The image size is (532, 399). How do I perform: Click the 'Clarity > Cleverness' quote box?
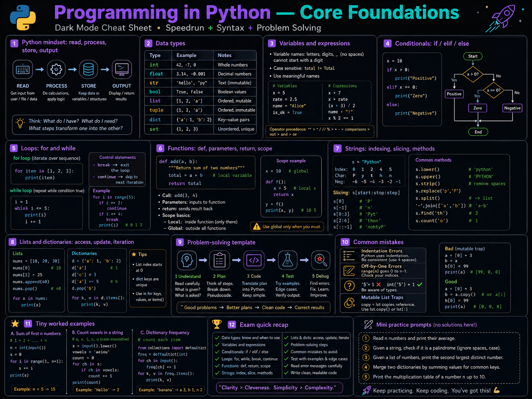click(280, 388)
